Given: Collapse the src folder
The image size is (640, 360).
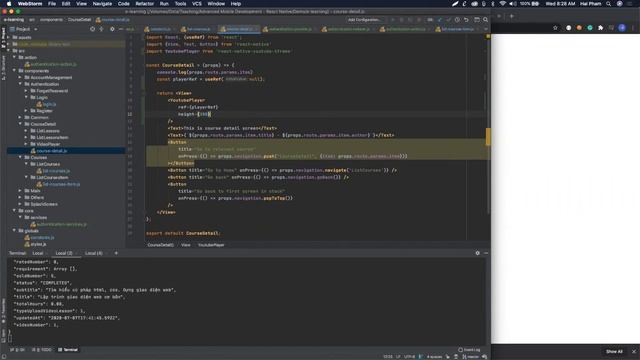Looking at the screenshot, I should (x=9, y=51).
